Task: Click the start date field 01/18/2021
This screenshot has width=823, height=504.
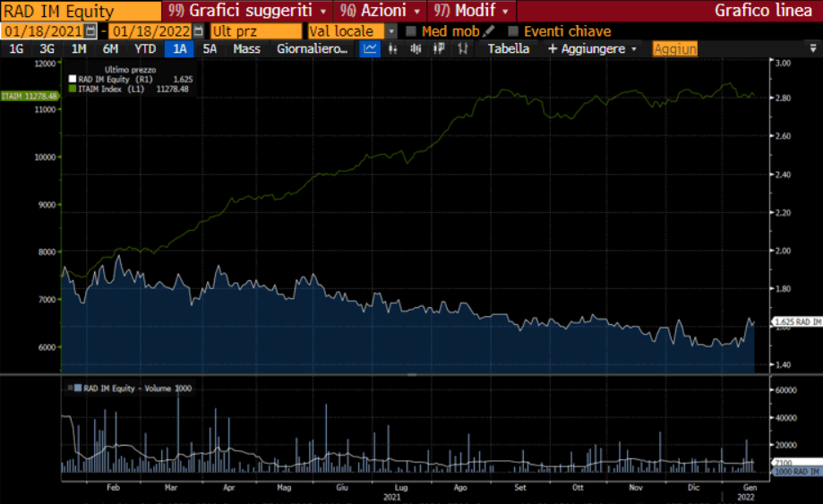Action: point(43,31)
